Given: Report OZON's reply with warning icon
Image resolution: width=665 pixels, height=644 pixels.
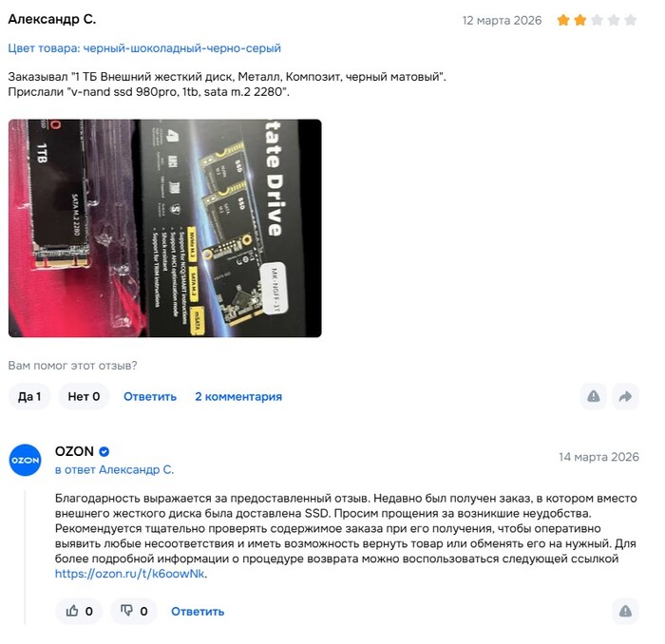Looking at the screenshot, I should [x=625, y=611].
